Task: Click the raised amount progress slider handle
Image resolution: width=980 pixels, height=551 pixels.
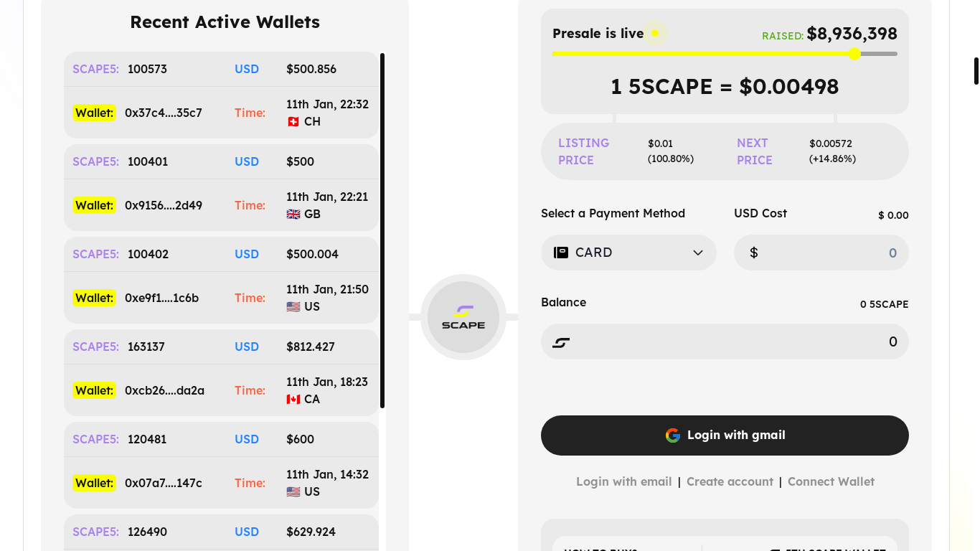Action: (854, 54)
